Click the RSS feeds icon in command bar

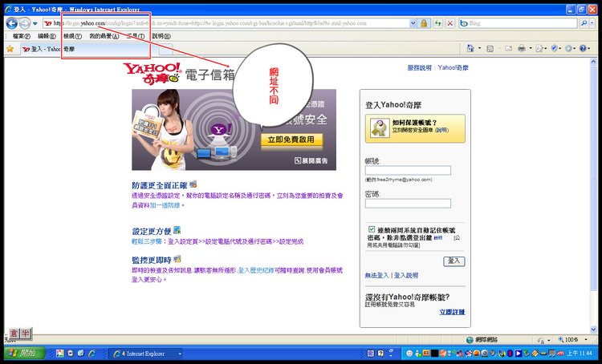coord(490,48)
